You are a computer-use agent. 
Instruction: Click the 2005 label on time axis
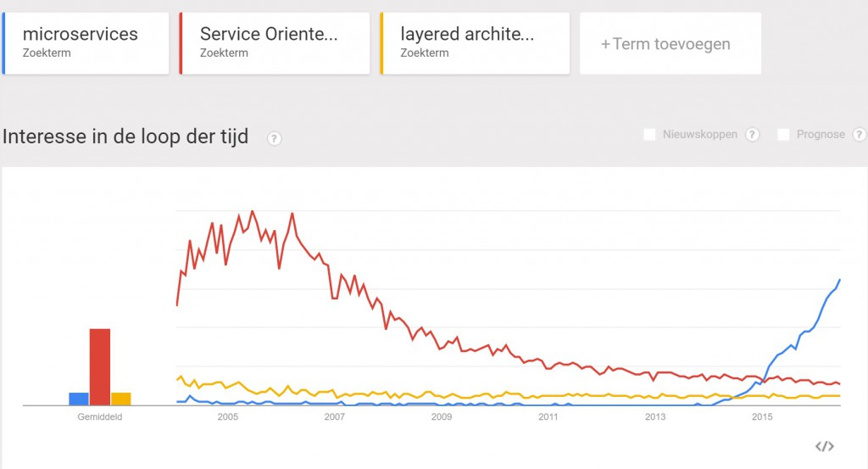click(227, 417)
